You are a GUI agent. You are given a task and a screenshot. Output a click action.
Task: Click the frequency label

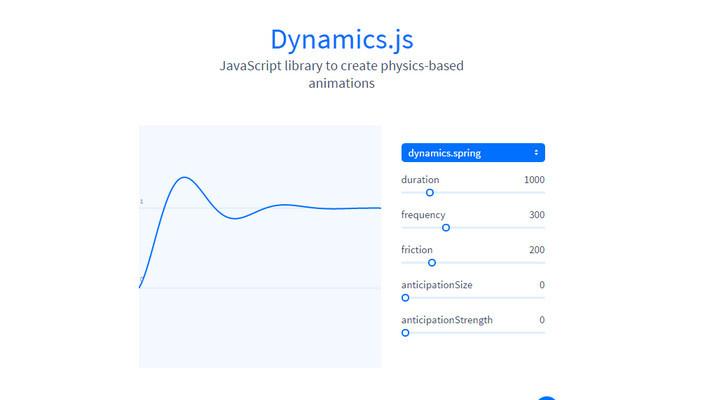423,215
